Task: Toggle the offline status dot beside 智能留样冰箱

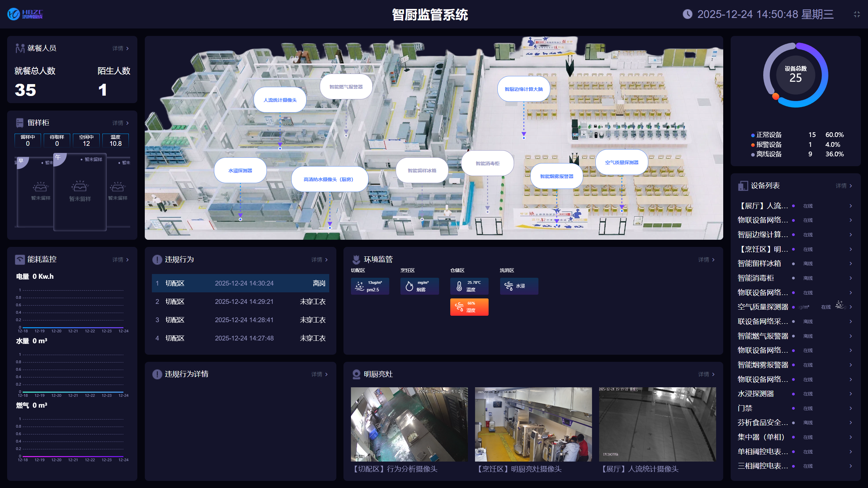Action: 793,263
